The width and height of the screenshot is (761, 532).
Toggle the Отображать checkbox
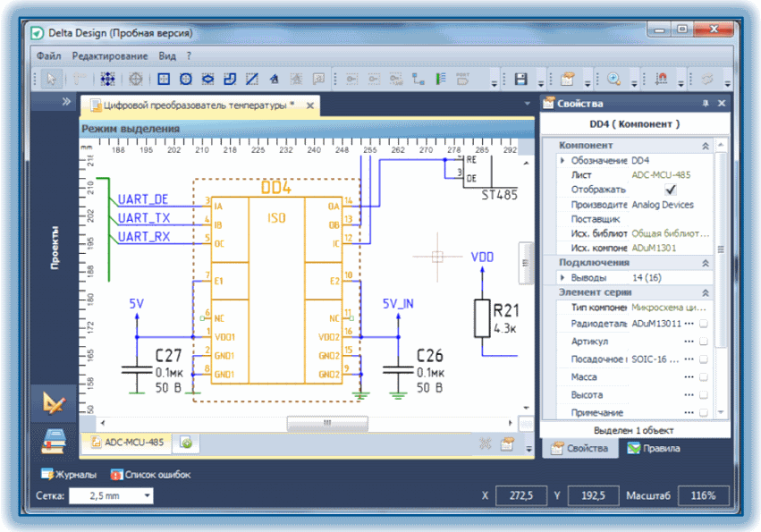click(671, 190)
